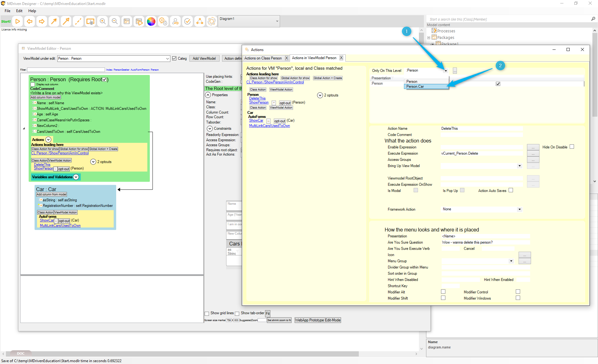Click the green Start! icon
The image size is (598, 364).
6,21
